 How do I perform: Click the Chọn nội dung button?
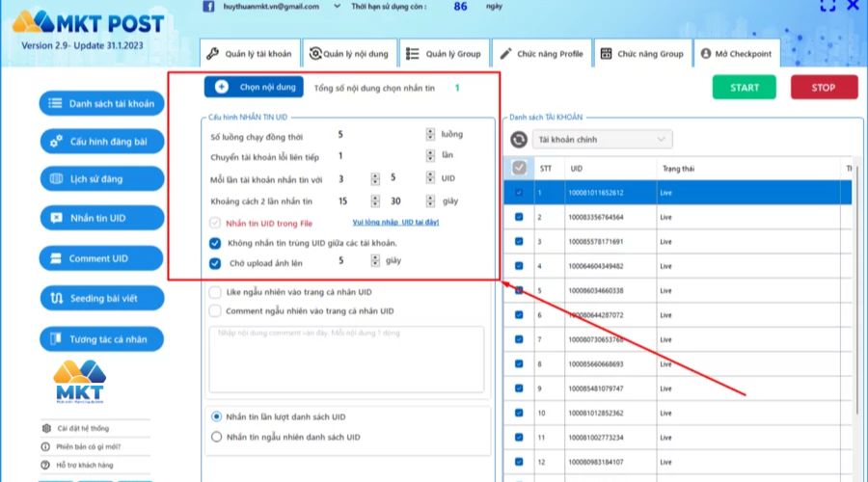pyautogui.click(x=254, y=87)
